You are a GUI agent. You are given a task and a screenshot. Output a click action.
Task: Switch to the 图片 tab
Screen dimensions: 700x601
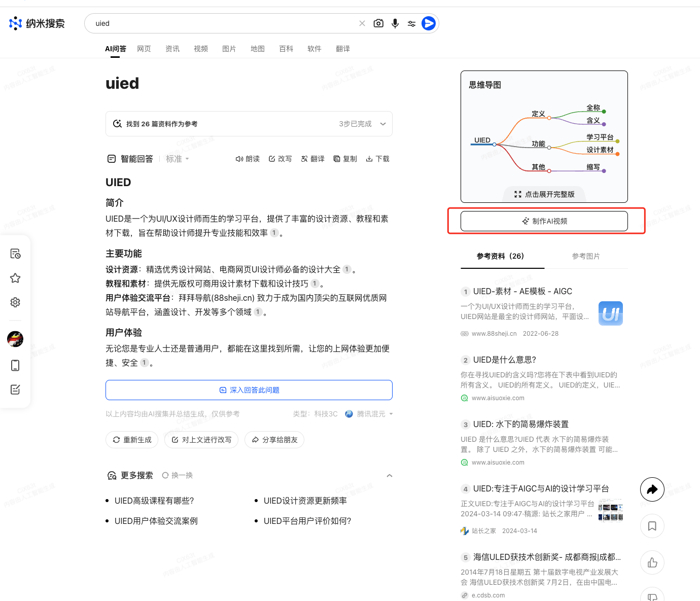tap(229, 49)
